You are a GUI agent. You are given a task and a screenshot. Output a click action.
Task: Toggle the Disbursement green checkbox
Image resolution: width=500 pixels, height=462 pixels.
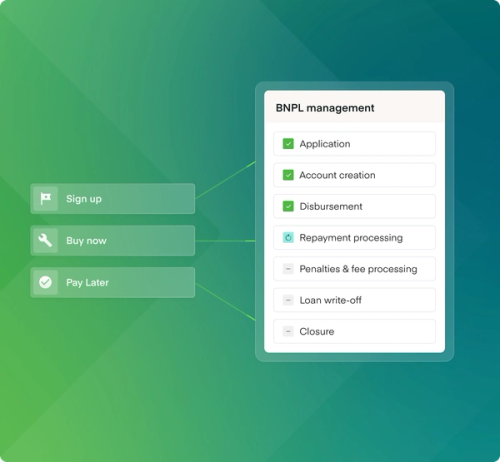(x=288, y=206)
